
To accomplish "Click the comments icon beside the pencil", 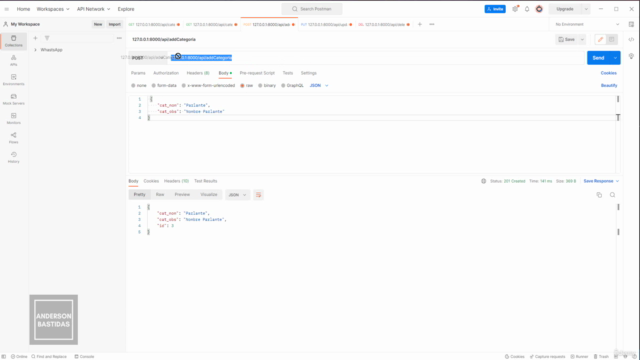I will tap(611, 40).
